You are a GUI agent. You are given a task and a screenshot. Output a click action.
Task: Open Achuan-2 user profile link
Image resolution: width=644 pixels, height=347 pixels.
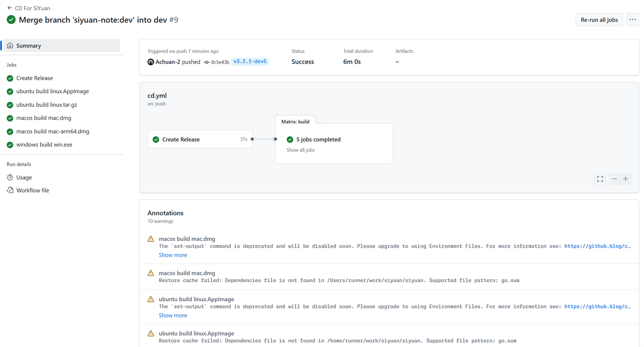[x=168, y=62]
